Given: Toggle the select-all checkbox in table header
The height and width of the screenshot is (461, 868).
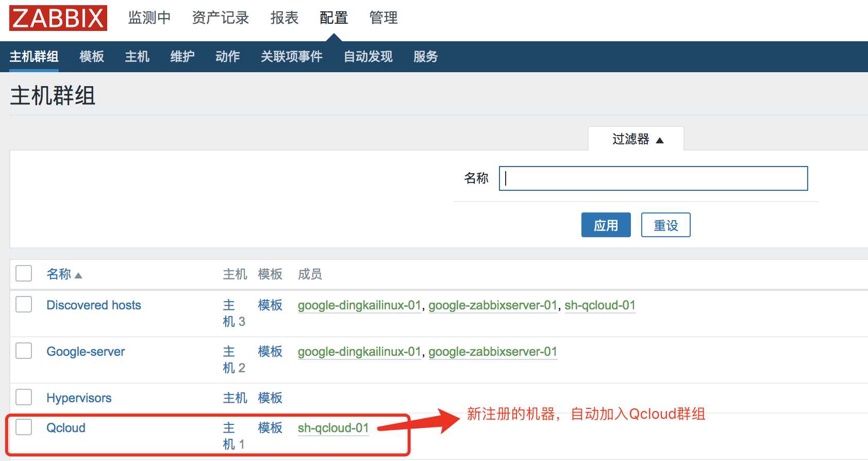Looking at the screenshot, I should point(24,273).
